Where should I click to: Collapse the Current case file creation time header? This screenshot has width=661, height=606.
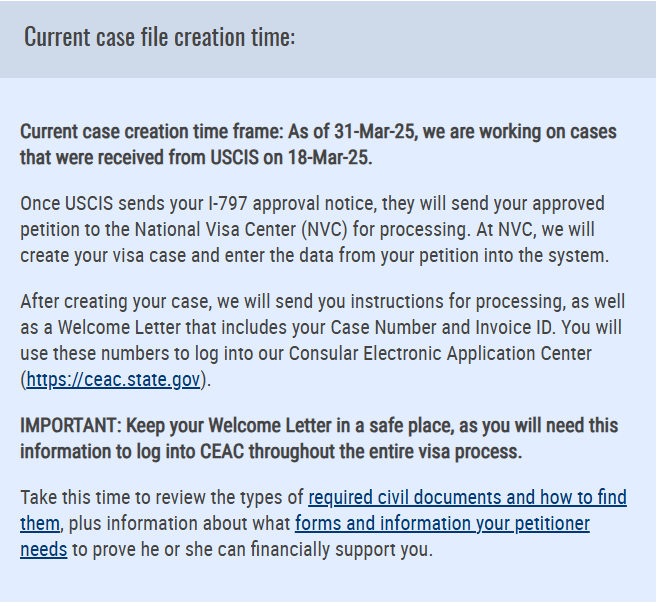[x=328, y=39]
